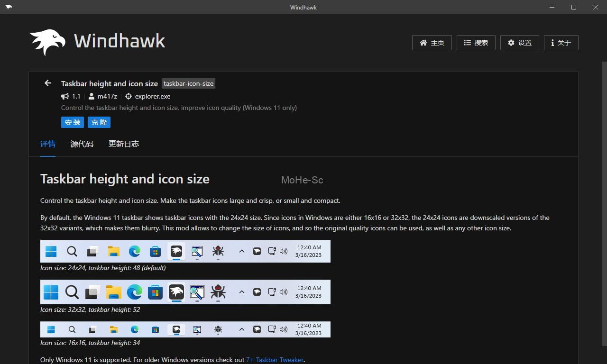Image resolution: width=607 pixels, height=364 pixels.
Task: Open the 搜索 search page
Action: click(x=476, y=43)
